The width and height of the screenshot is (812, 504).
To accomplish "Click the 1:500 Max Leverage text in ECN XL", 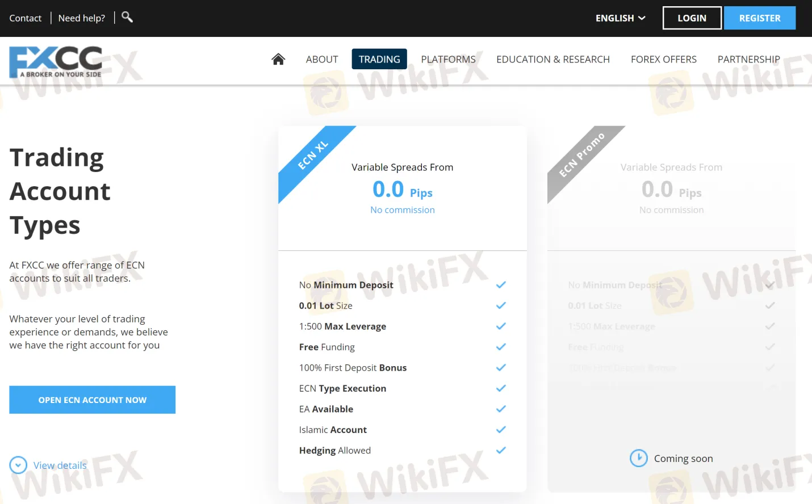I will click(x=343, y=326).
